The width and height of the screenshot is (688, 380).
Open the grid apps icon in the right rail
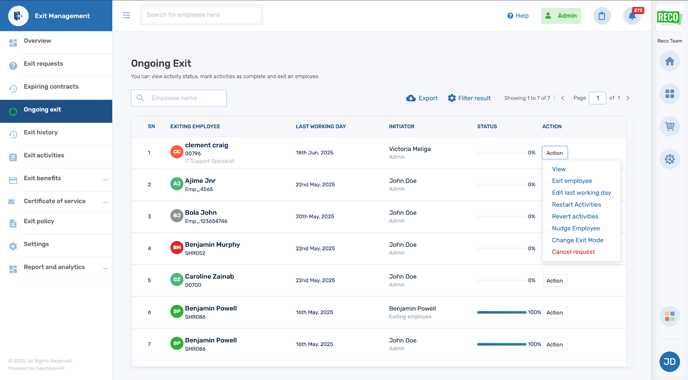point(670,93)
